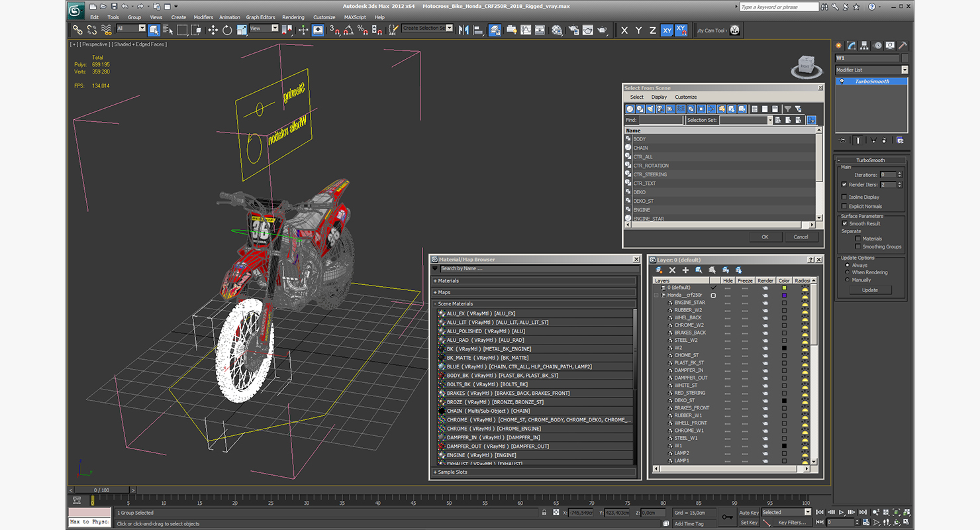Image resolution: width=980 pixels, height=530 pixels.
Task: Toggle the Percent Snap icon
Action: 362,30
